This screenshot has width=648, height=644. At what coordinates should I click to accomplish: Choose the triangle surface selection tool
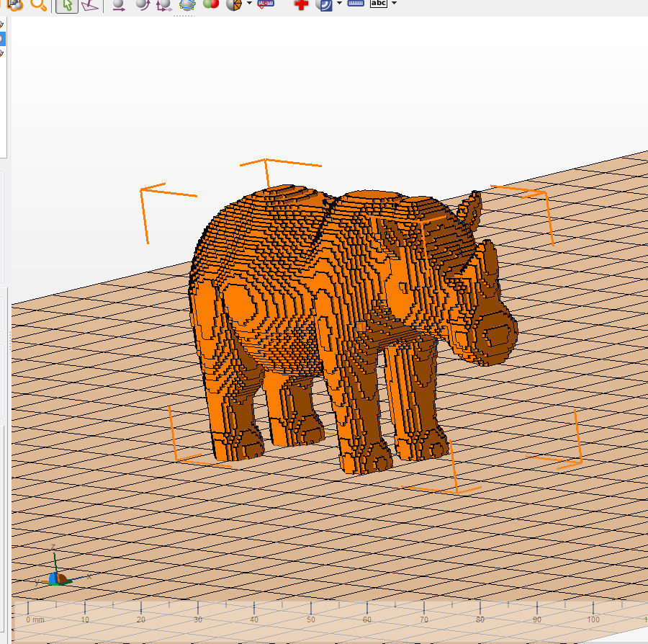[x=90, y=5]
